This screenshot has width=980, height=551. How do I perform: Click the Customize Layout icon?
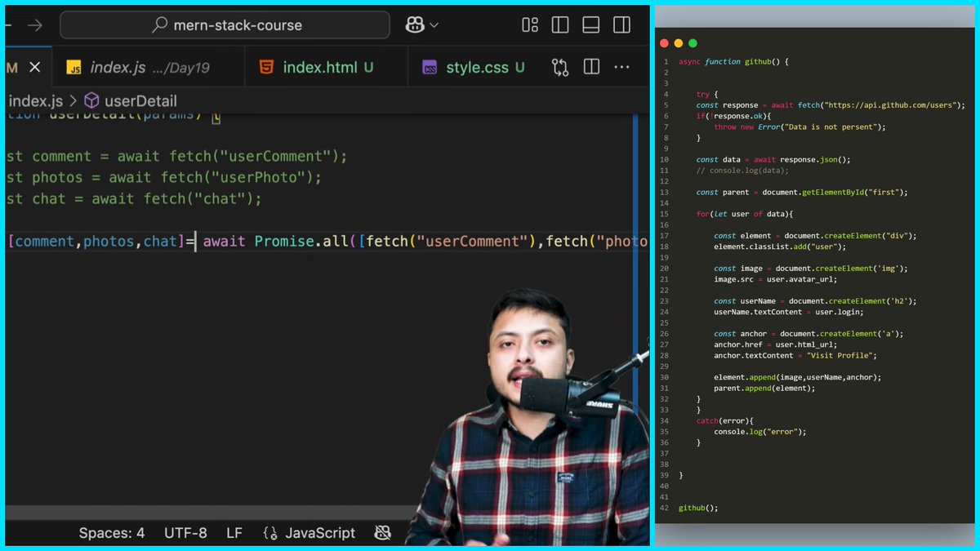pos(529,24)
